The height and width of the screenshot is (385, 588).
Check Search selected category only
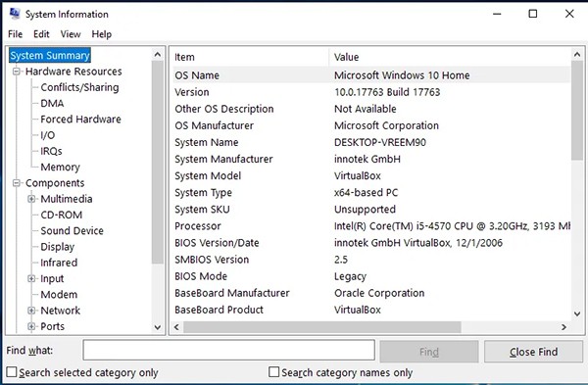(12, 372)
